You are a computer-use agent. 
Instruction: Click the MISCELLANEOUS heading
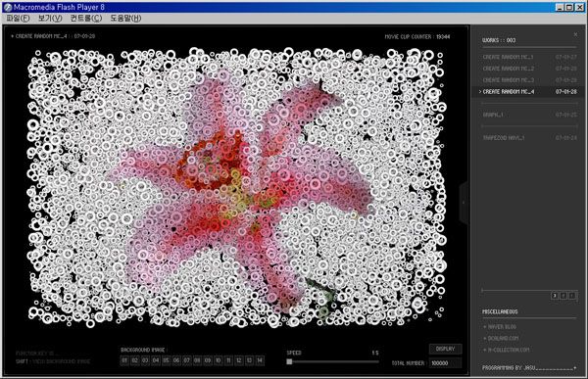pos(500,311)
